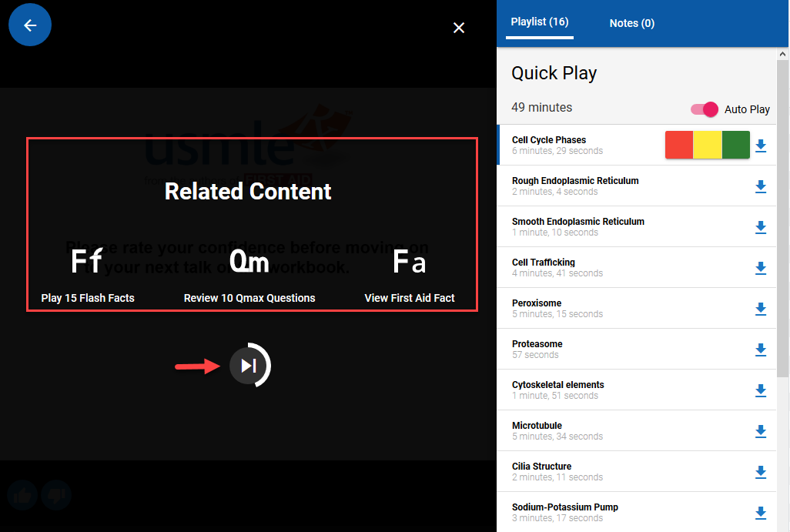Play the Peroxisome talk

tap(636, 308)
